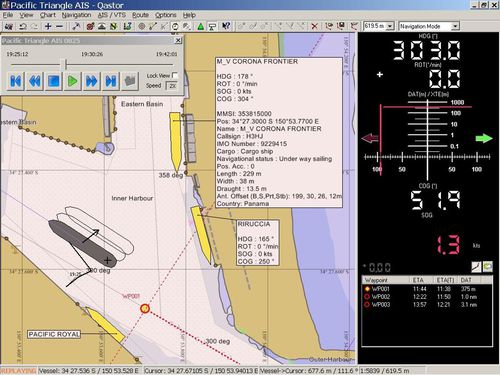
Task: Click the red target AIS toolbar icon
Action: tap(90, 26)
